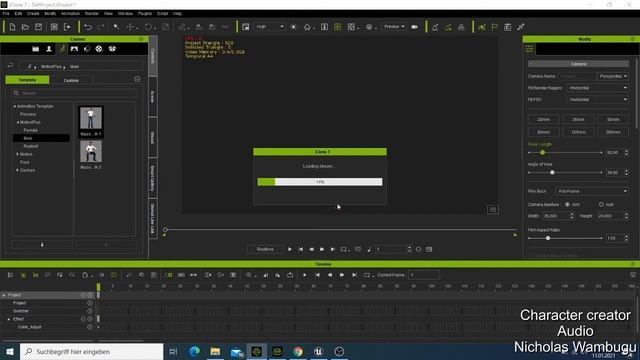This screenshot has width=640, height=360.
Task: Open the Props box icon in Content panel
Action: [x=112, y=49]
